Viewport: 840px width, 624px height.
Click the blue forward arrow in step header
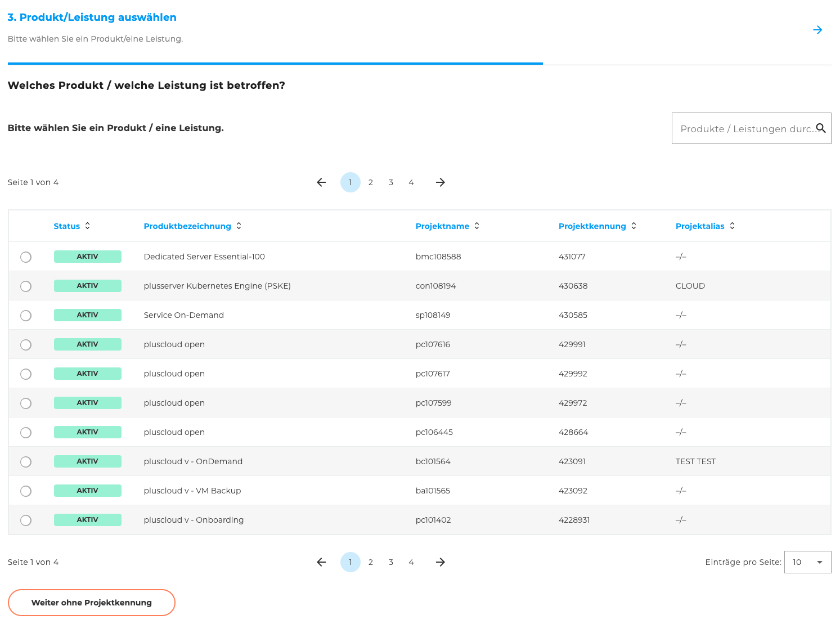(817, 30)
